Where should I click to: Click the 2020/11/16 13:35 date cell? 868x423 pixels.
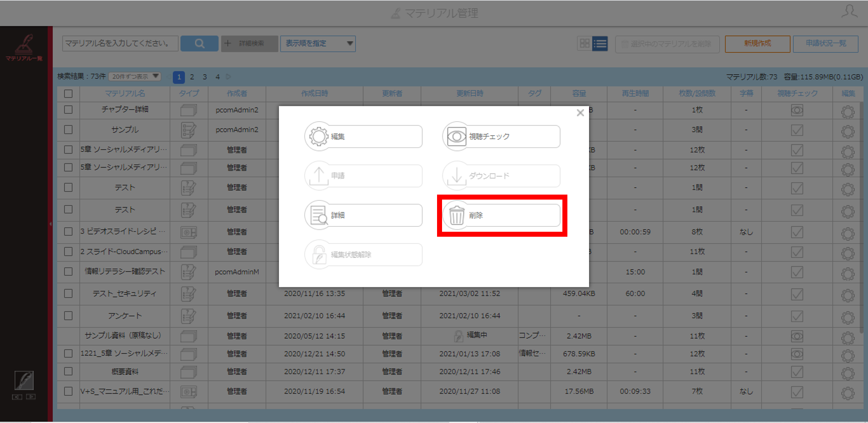(x=314, y=293)
